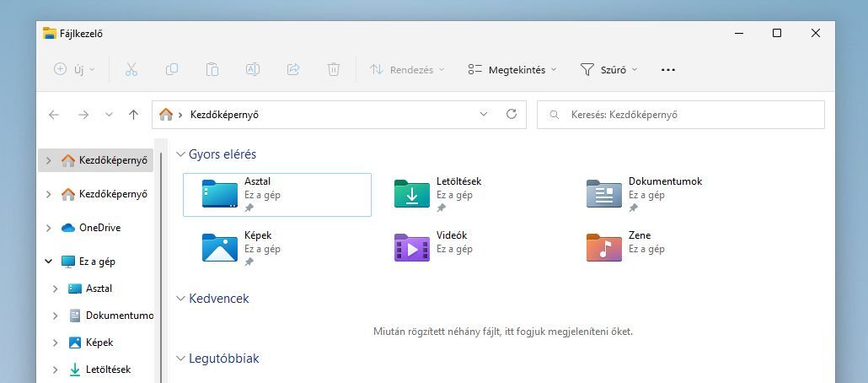Click the Rename icon in toolbar

[x=253, y=69]
